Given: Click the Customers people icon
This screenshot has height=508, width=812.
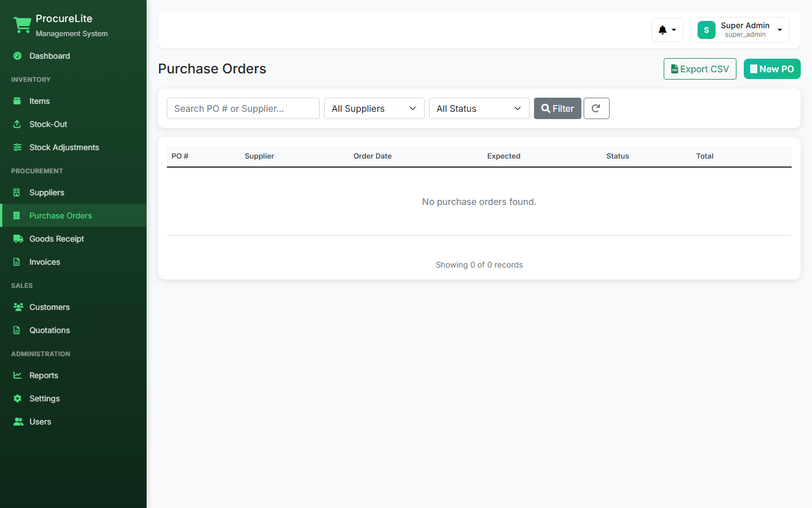Looking at the screenshot, I should tap(18, 307).
